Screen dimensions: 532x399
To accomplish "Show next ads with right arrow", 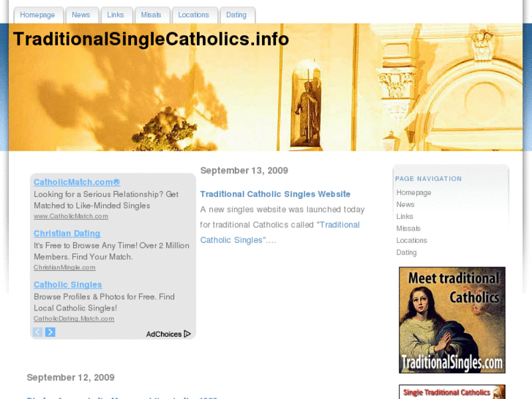I will [50, 332].
